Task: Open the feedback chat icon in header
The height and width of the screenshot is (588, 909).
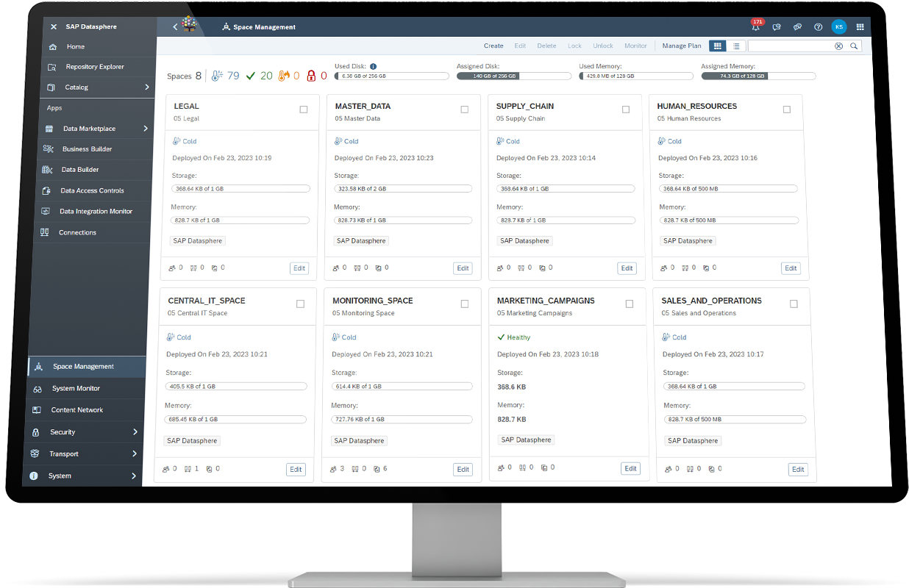Action: coord(777,27)
